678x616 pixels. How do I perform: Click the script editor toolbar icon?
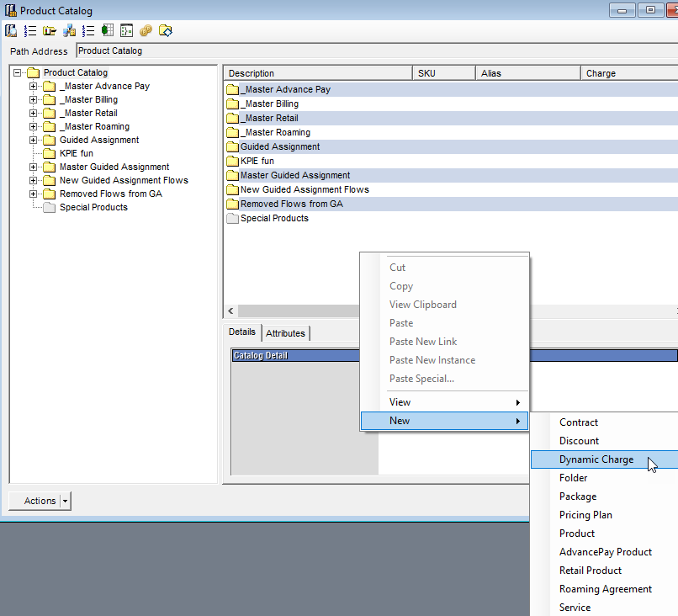pyautogui.click(x=127, y=30)
